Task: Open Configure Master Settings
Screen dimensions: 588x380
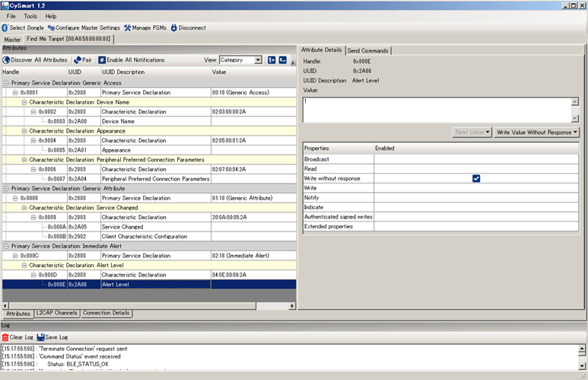Action: tap(84, 27)
